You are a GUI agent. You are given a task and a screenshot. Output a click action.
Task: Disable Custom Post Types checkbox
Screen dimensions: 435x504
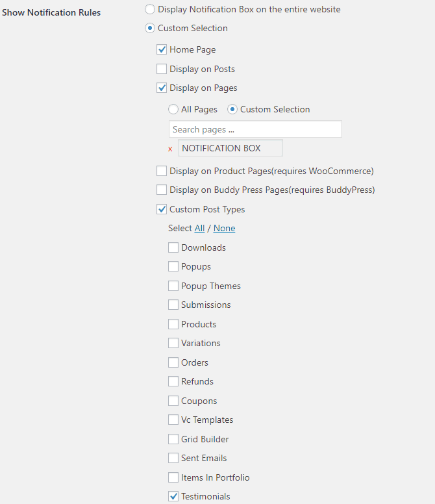pos(162,209)
